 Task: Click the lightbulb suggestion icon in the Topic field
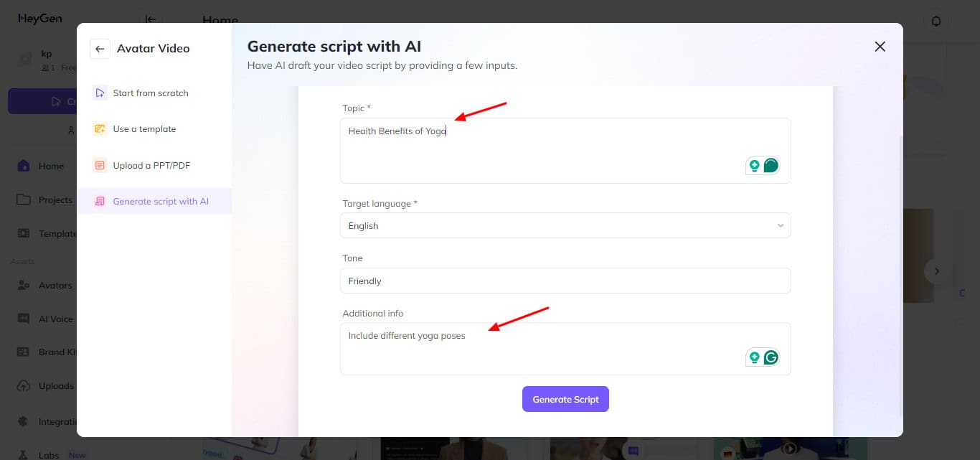click(754, 166)
